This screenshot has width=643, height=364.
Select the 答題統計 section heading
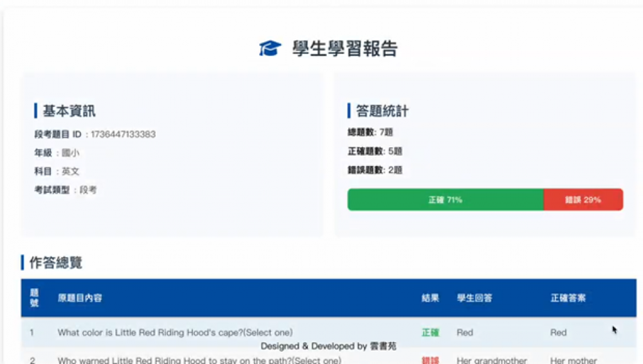[x=382, y=111]
